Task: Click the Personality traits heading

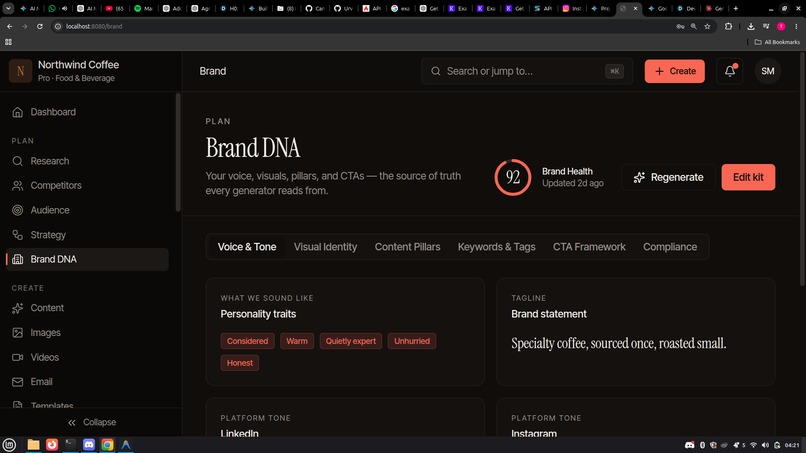Action: [258, 314]
